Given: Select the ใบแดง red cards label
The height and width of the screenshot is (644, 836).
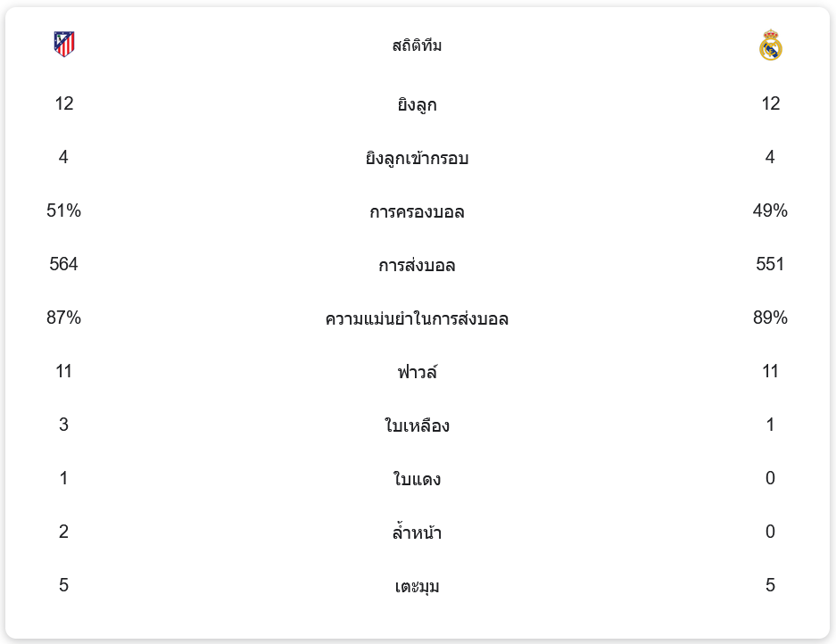Looking at the screenshot, I should (x=417, y=480).
